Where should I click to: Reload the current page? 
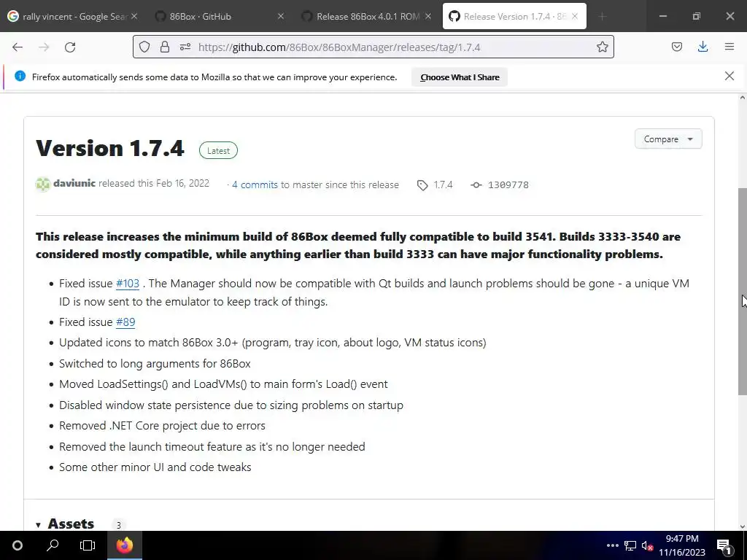point(70,47)
